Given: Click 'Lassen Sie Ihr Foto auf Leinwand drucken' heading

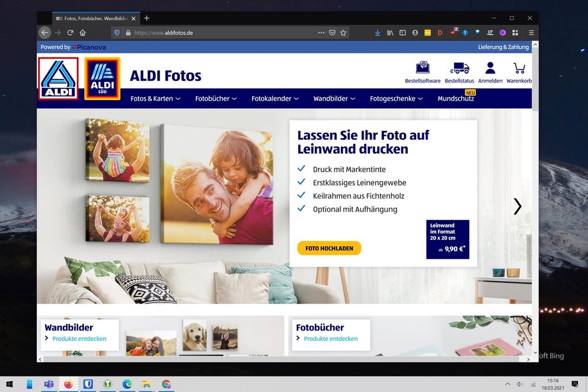Looking at the screenshot, I should click(363, 142).
